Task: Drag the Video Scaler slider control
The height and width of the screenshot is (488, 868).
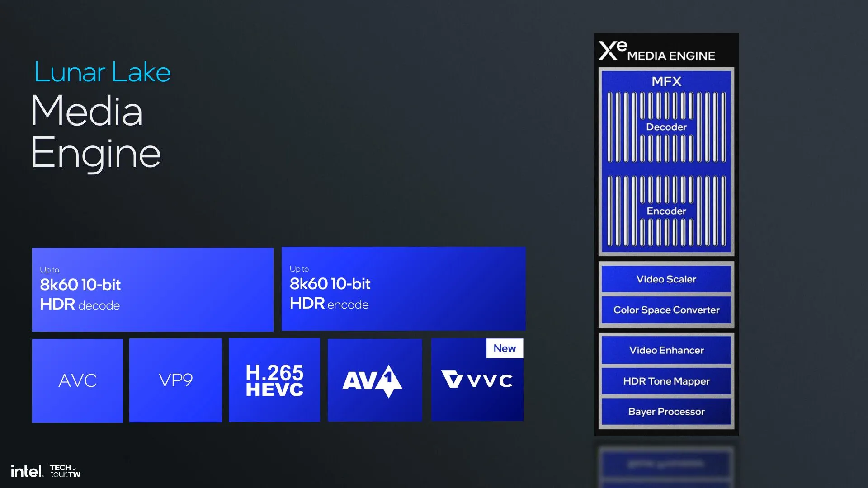Action: click(x=666, y=279)
